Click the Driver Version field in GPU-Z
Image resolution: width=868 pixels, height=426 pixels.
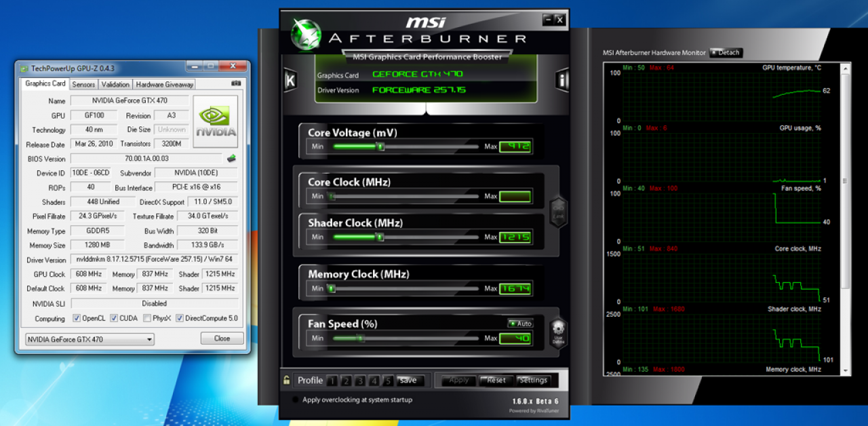point(155,260)
